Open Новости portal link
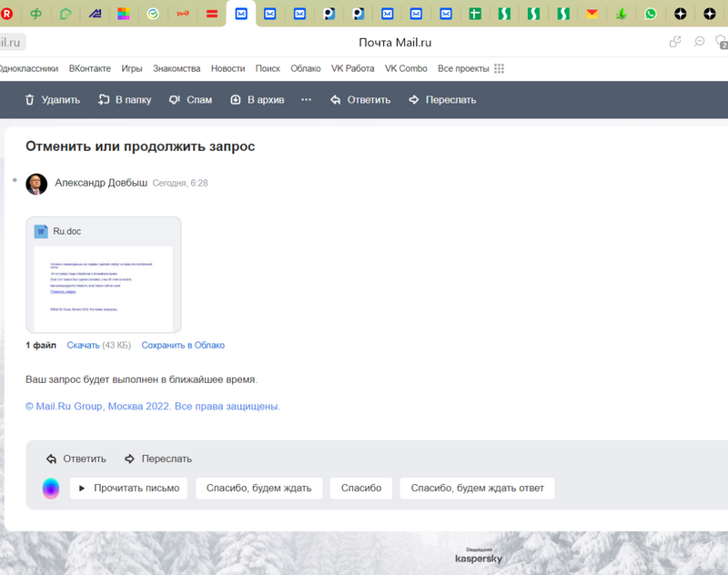The width and height of the screenshot is (728, 575). click(x=228, y=68)
